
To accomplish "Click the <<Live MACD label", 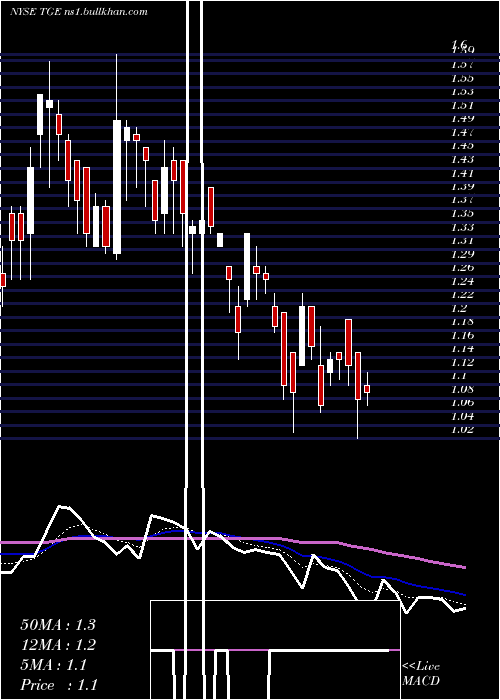I will point(421,674).
